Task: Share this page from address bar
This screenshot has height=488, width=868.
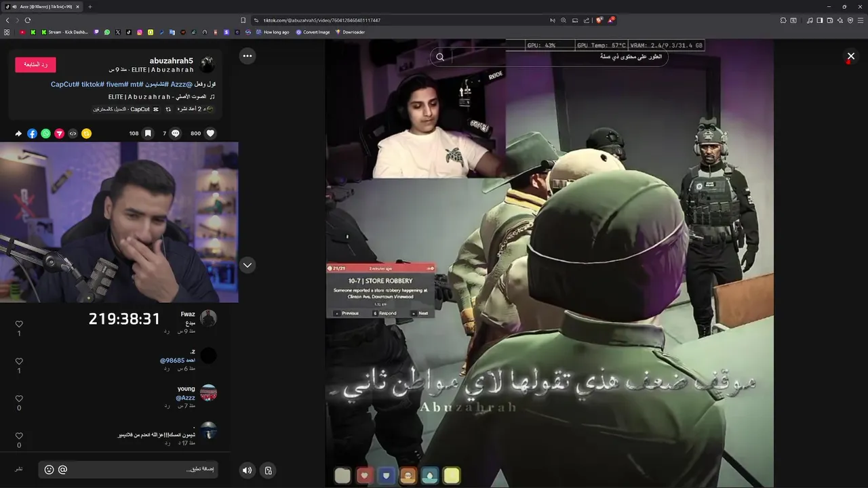Action: point(587,20)
